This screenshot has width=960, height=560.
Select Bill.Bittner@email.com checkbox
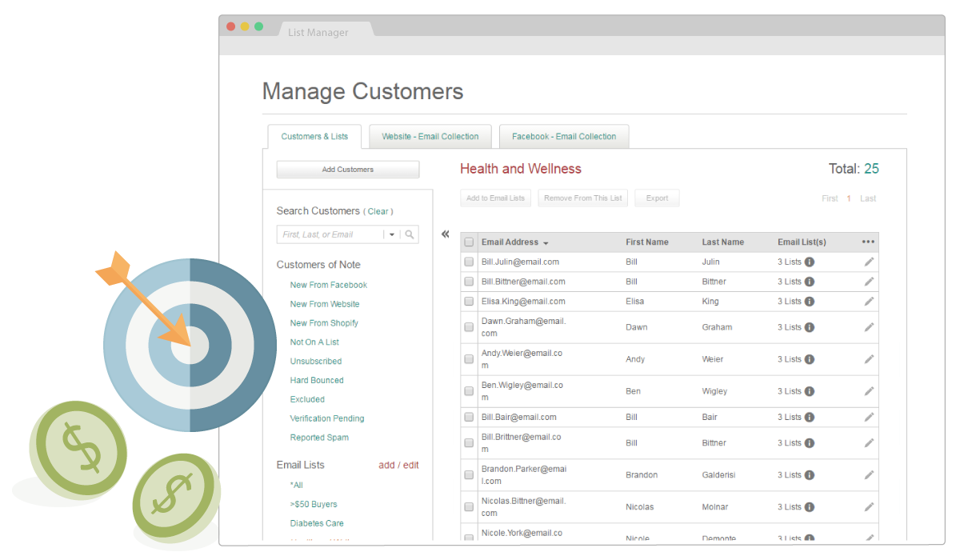click(469, 282)
